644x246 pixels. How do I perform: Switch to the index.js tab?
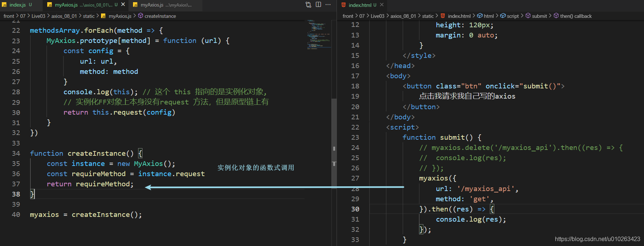click(x=17, y=5)
